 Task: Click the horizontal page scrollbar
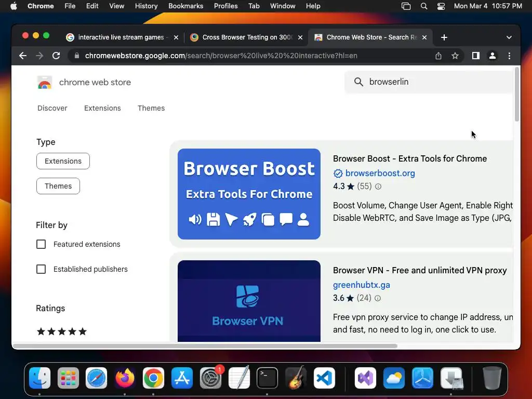point(205,346)
